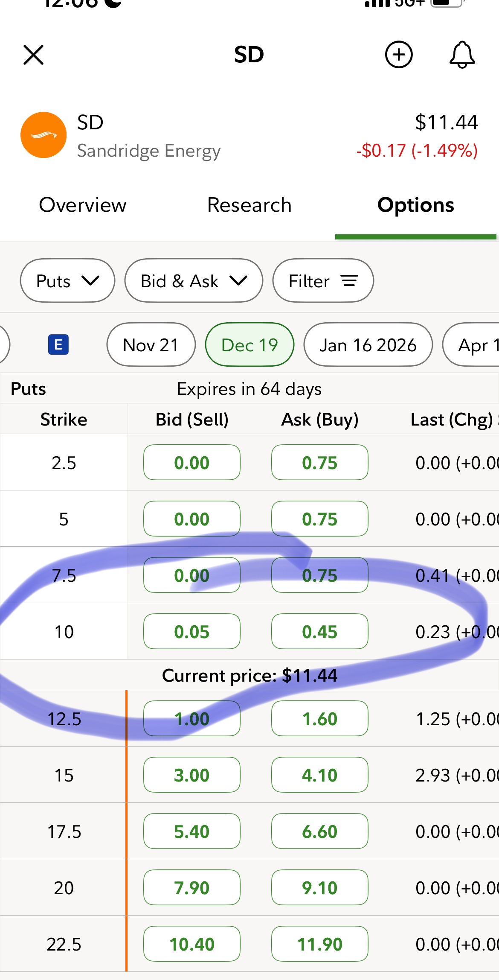This screenshot has height=980, width=499.
Task: Tap the Current price: $11.44 divider row
Action: click(x=249, y=675)
